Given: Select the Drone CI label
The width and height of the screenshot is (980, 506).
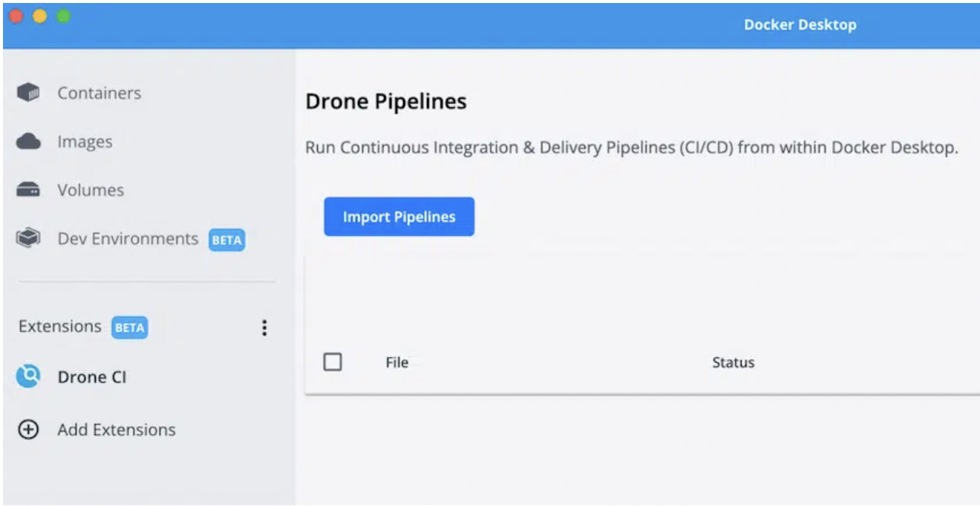Looking at the screenshot, I should (x=92, y=378).
